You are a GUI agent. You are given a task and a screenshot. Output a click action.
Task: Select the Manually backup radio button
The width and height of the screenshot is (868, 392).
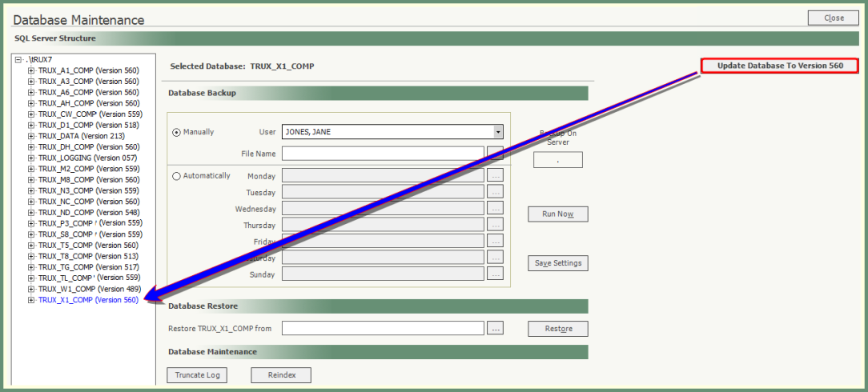pyautogui.click(x=177, y=133)
